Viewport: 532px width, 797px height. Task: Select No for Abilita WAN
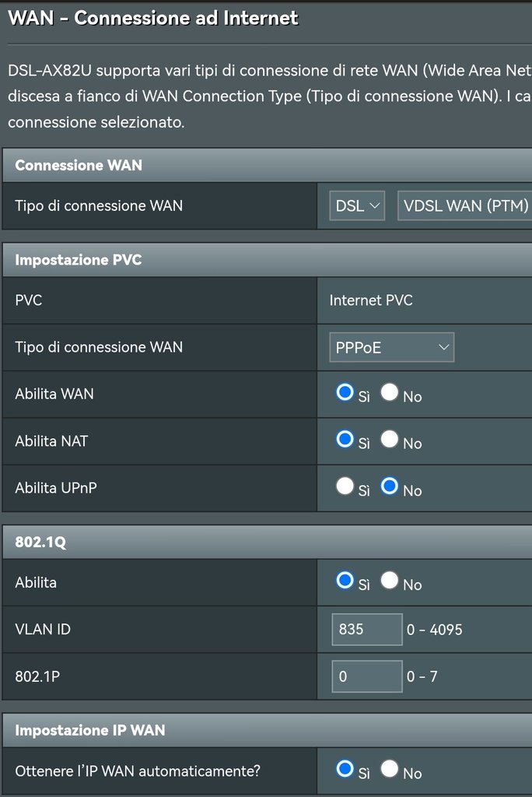point(390,392)
